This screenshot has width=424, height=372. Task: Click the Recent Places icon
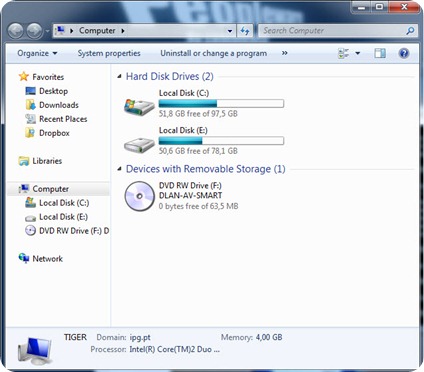[30, 119]
